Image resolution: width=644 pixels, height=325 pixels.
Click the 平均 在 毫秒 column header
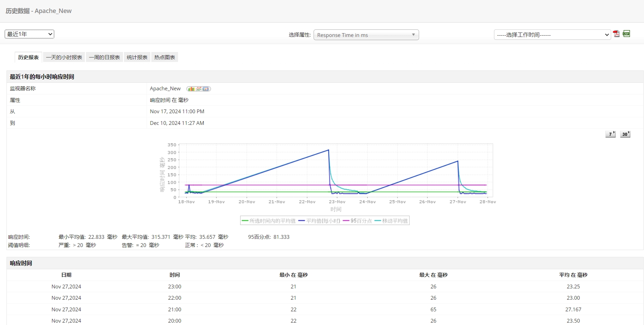(x=573, y=275)
